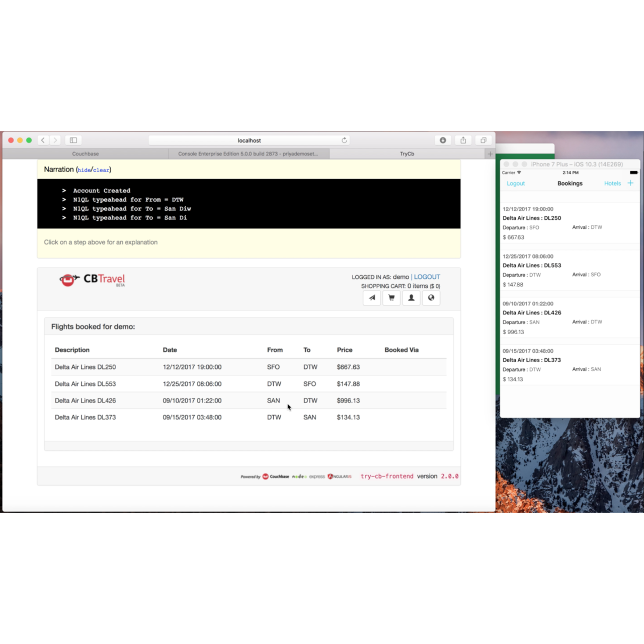Screen dimensions: 644x644
Task: Click the Node.js logo in the footer
Action: click(x=298, y=475)
